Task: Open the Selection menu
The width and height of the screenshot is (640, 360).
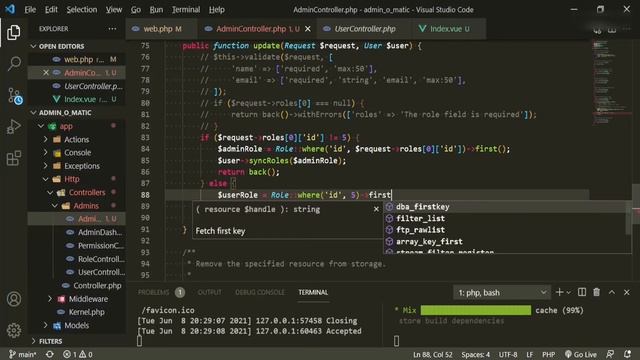Action: [82, 9]
